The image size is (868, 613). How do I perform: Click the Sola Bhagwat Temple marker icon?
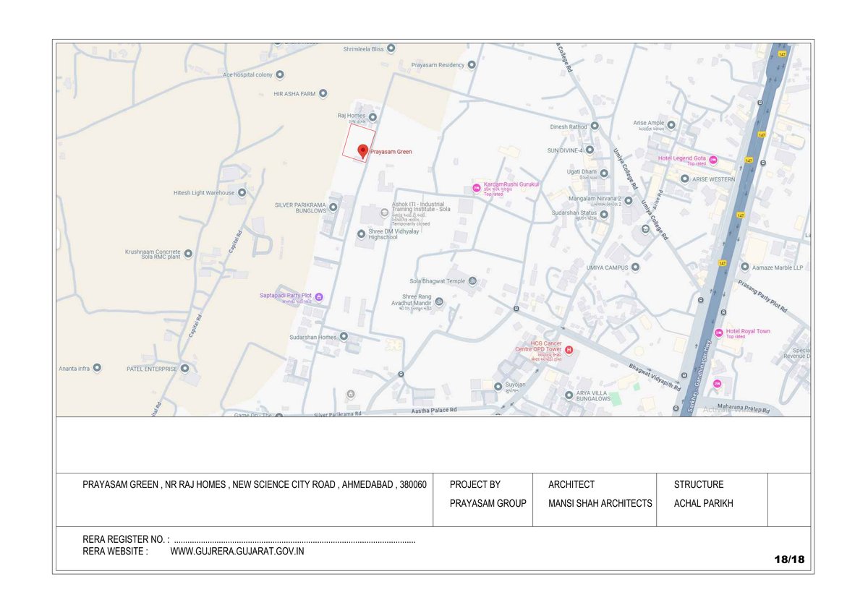pos(472,280)
